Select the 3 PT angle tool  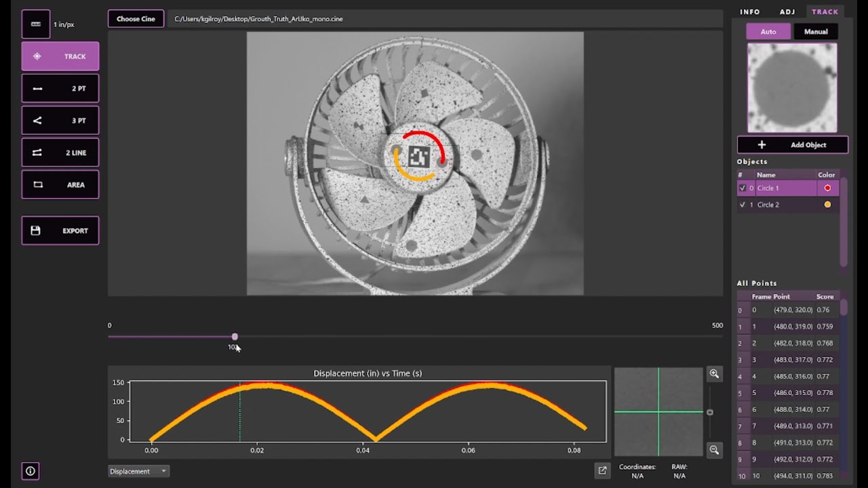pos(60,121)
